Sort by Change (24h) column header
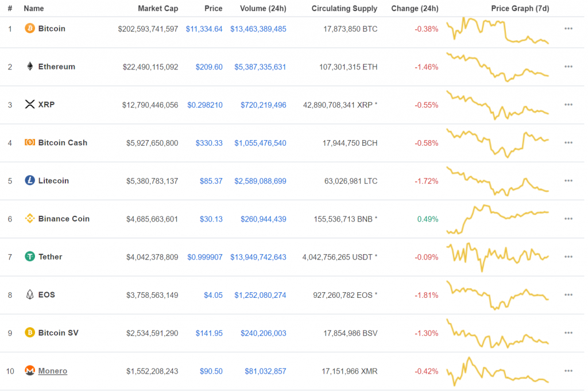Viewport: 588px width, 392px height. (x=415, y=8)
